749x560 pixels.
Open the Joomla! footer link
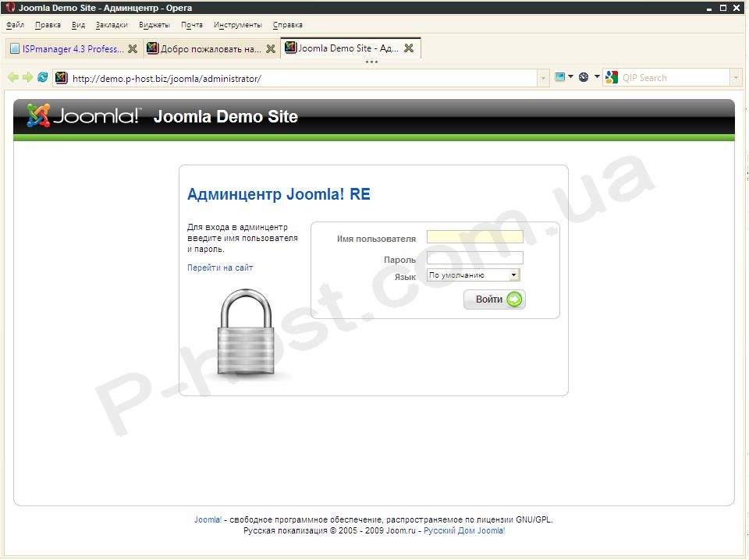[x=208, y=520]
